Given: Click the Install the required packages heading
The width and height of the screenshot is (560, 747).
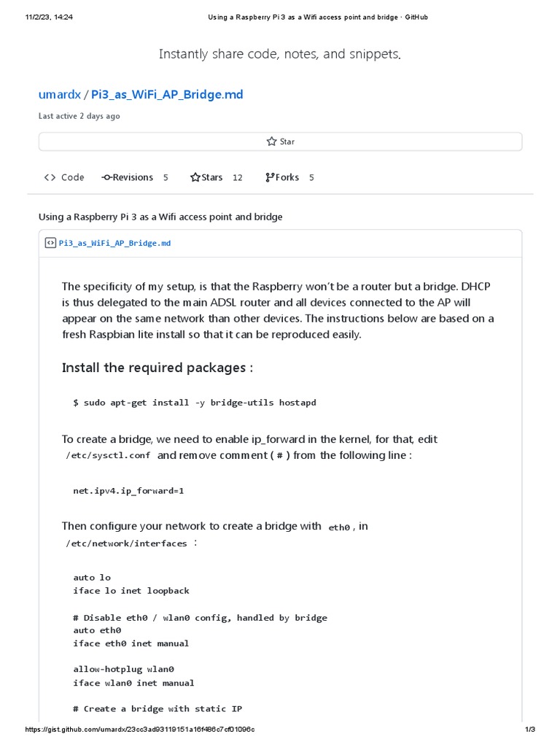Looking at the screenshot, I should 157,368.
